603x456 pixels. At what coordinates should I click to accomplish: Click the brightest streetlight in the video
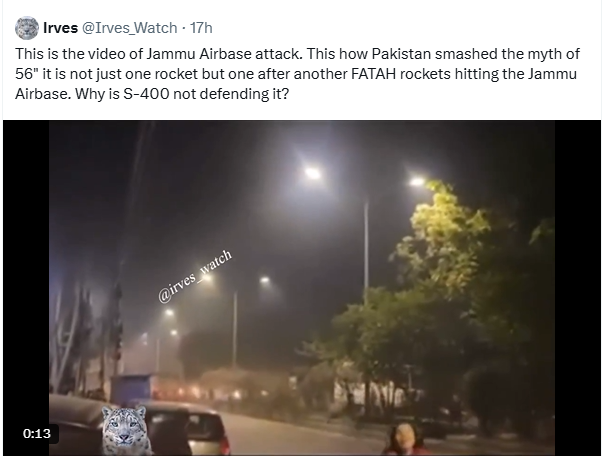pyautogui.click(x=312, y=173)
